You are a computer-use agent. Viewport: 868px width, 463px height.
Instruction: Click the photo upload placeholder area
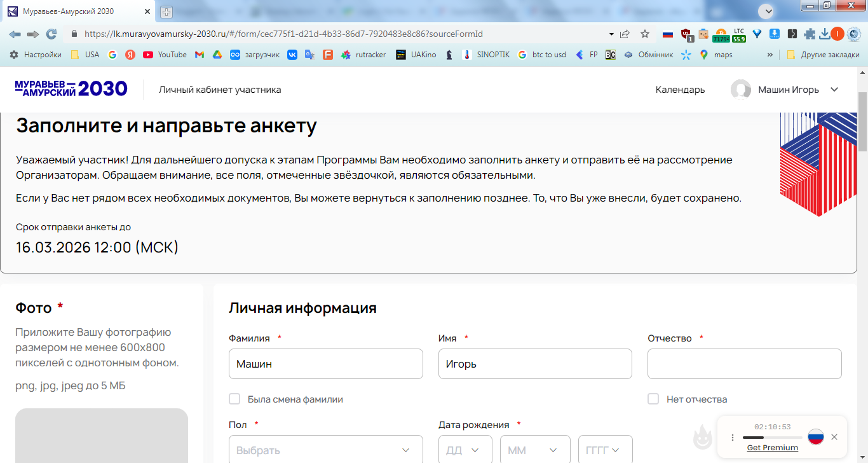point(102,436)
